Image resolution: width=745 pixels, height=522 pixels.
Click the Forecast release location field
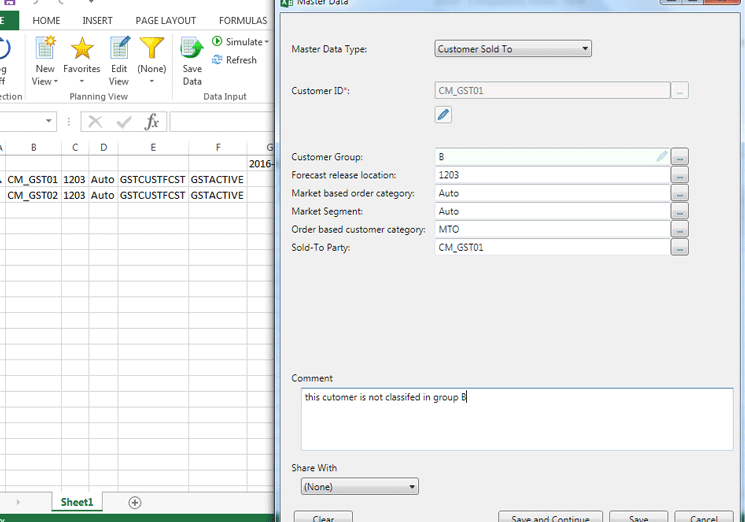click(x=552, y=175)
